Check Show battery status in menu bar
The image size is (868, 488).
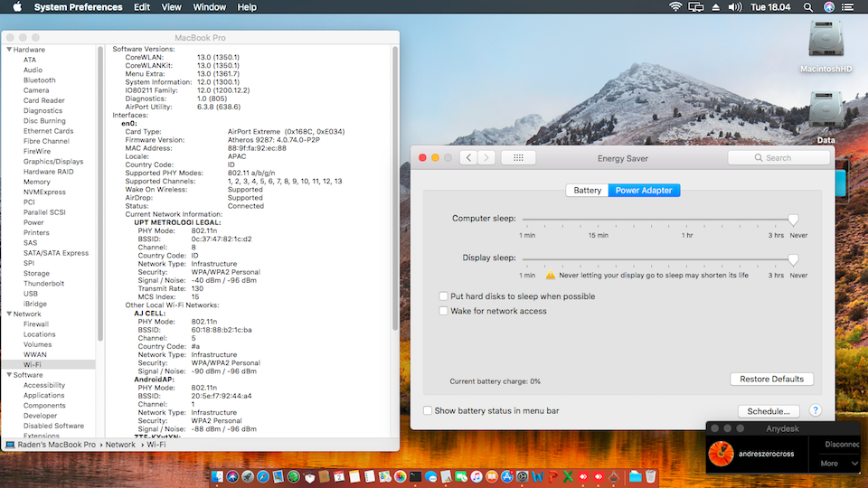[428, 410]
